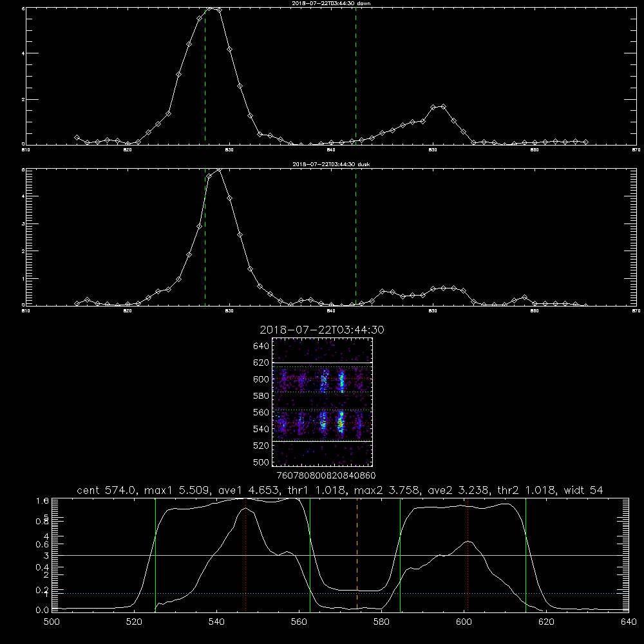Click the '640' label on bottom plot x-axis
This screenshot has height=644, width=644.
629,622
